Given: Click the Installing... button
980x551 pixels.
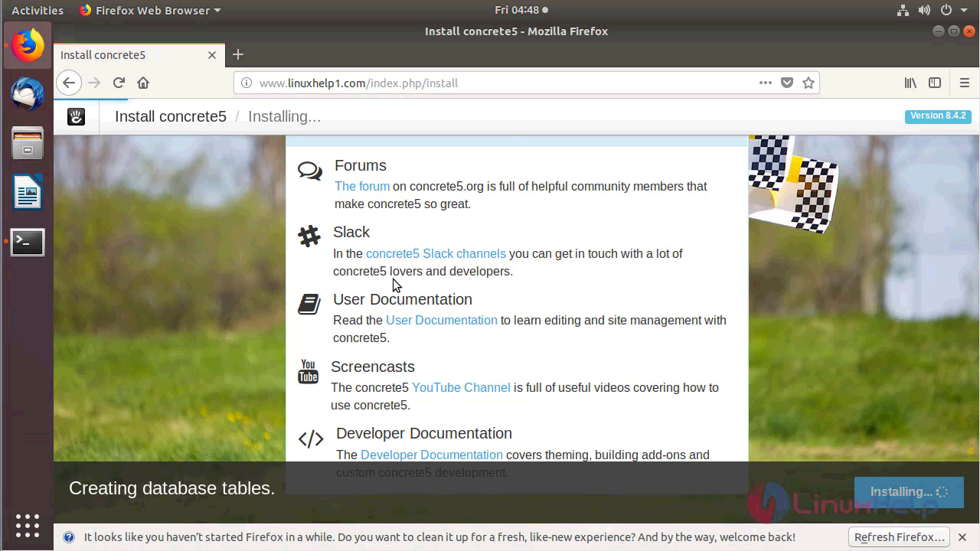Looking at the screenshot, I should [x=909, y=492].
